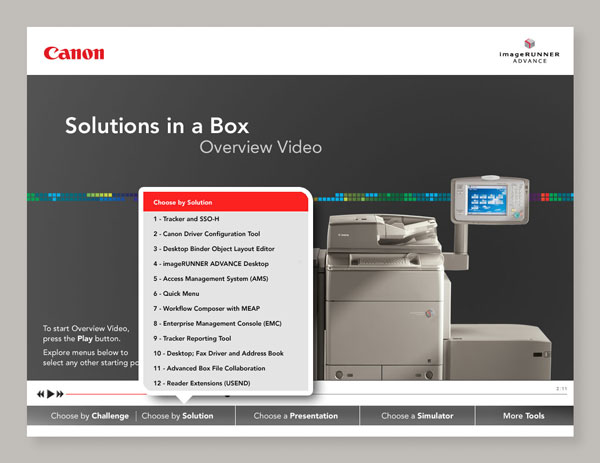Click the video duration timestamp

pyautogui.click(x=562, y=388)
